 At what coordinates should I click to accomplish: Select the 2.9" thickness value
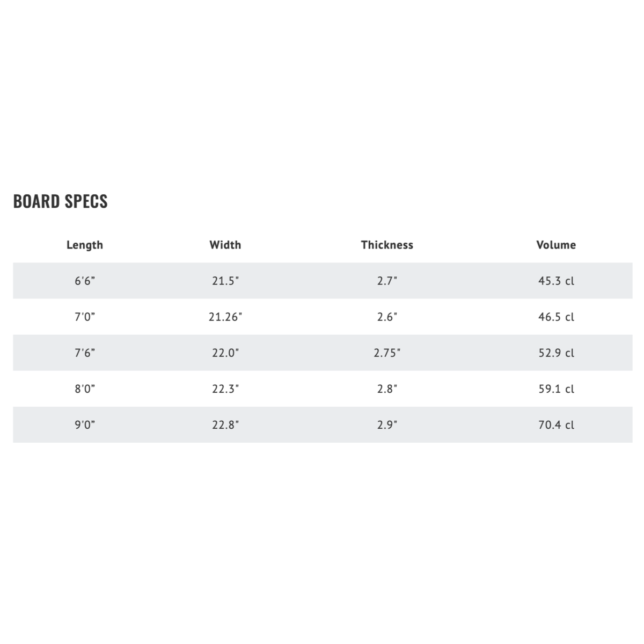[x=387, y=425]
